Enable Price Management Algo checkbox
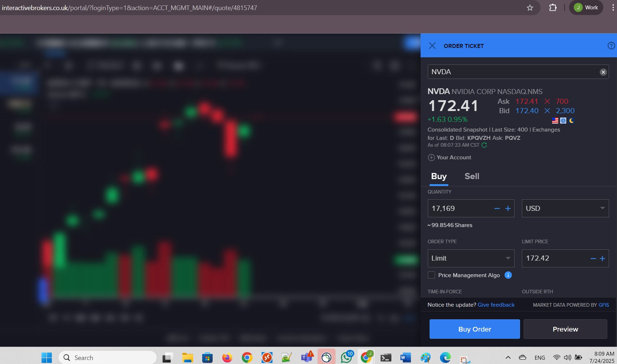 [431, 275]
